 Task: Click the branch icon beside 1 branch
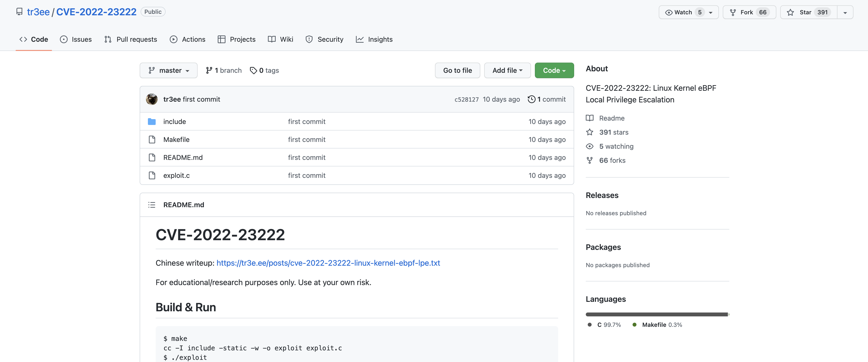click(209, 70)
